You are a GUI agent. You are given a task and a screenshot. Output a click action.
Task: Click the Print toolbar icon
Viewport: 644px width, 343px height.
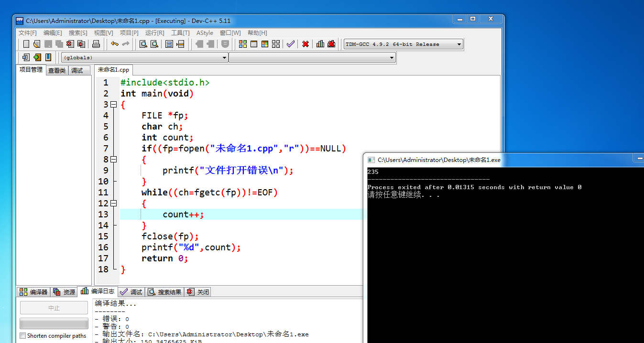(x=96, y=44)
